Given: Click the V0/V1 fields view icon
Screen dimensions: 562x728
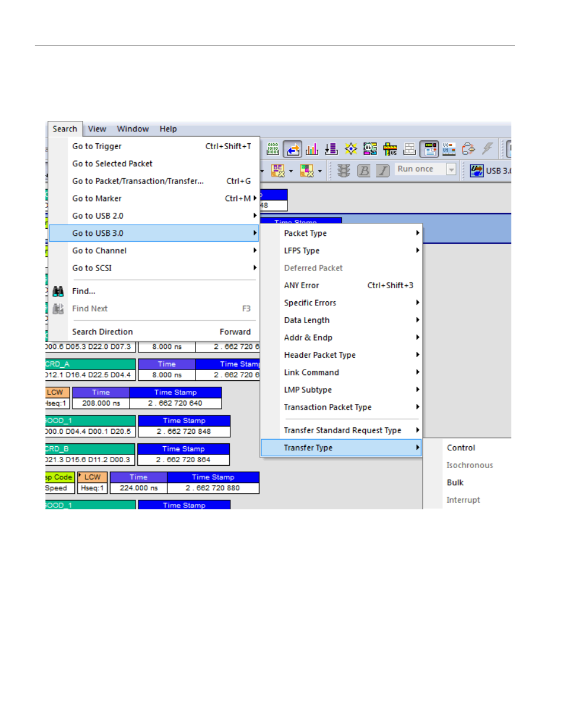Looking at the screenshot, I should [449, 149].
